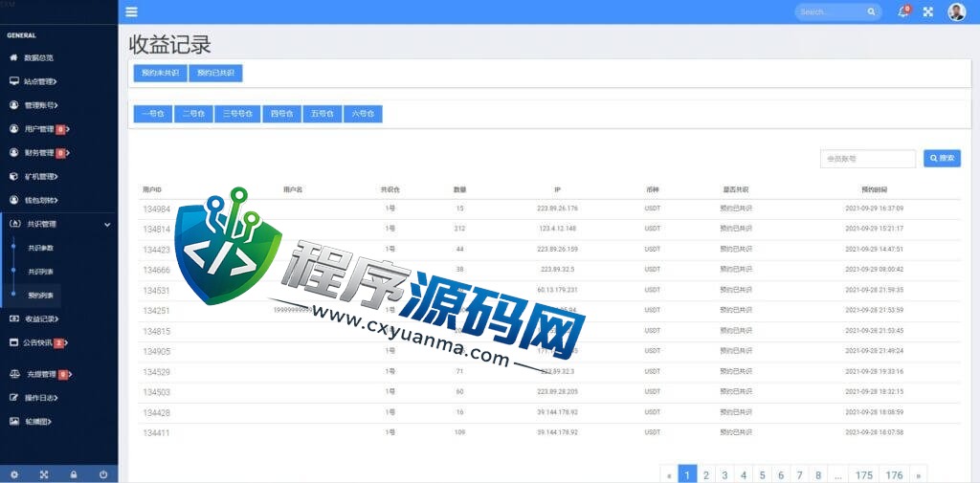The height and width of the screenshot is (483, 980).
Task: Click the lock icon in sidebar footer
Action: click(74, 475)
